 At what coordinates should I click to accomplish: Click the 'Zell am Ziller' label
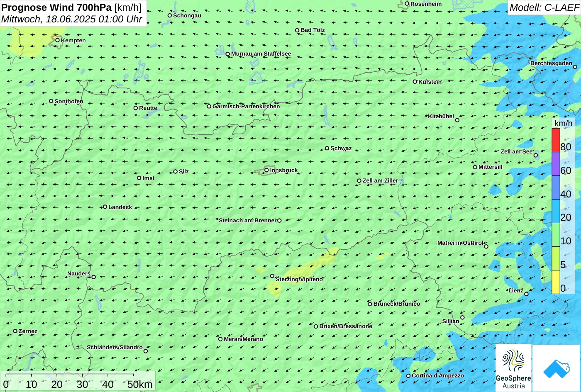click(380, 180)
